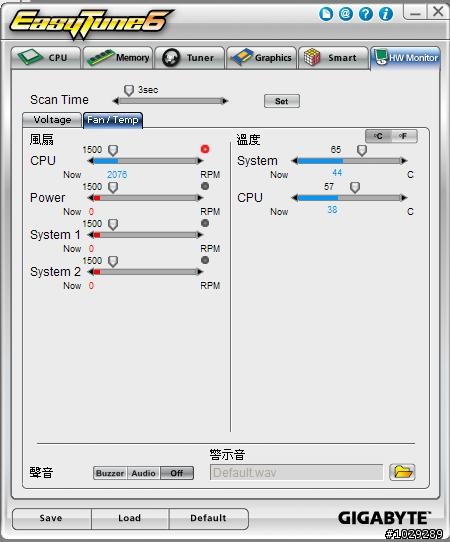Minimize the EasyTune6 window
Viewport: 450px width, 542px height.
click(415, 13)
